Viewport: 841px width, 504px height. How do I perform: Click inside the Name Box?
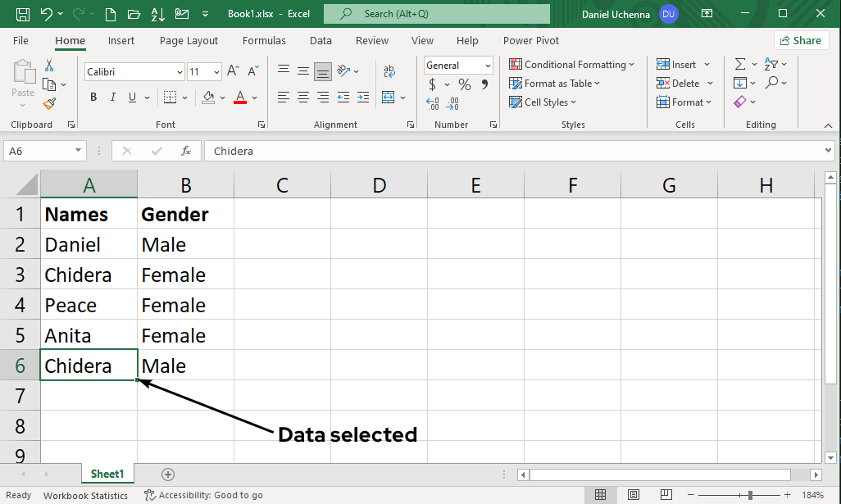tap(39, 151)
